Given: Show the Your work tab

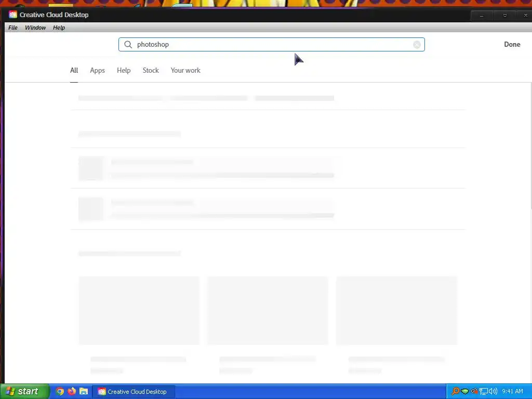Looking at the screenshot, I should point(185,70).
